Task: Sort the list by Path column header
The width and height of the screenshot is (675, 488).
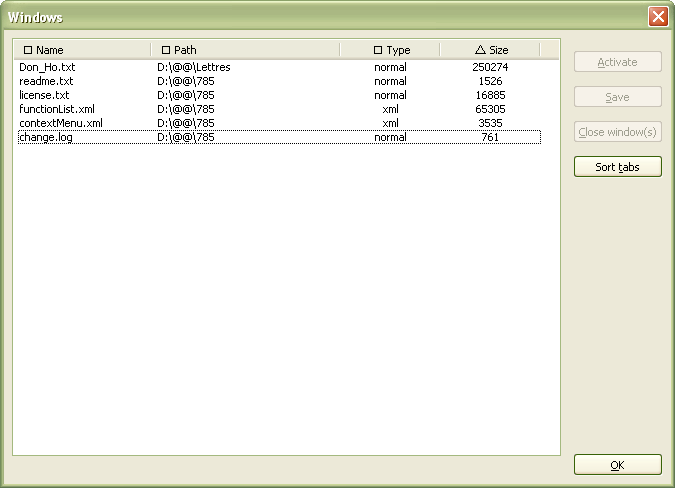Action: 245,50
